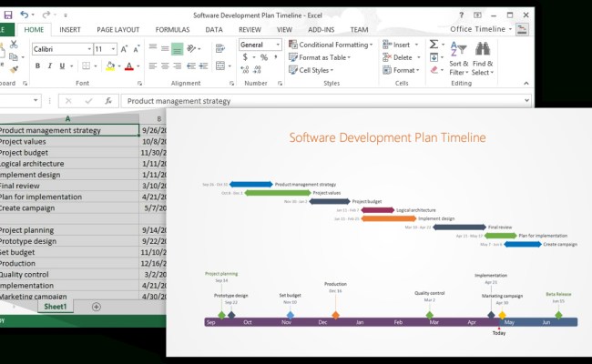
Task: Add a new sheet with plus icon
Action: click(97, 307)
